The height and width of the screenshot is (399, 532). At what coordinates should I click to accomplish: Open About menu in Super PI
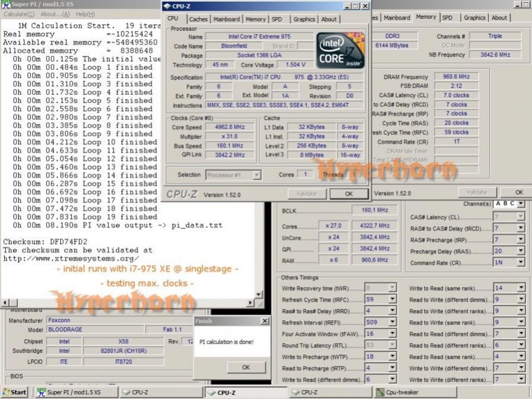[55, 14]
